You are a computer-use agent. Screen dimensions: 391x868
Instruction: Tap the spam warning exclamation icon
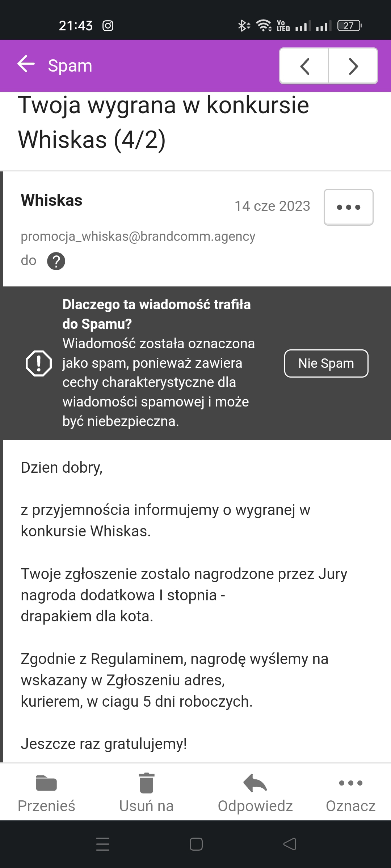tap(39, 363)
